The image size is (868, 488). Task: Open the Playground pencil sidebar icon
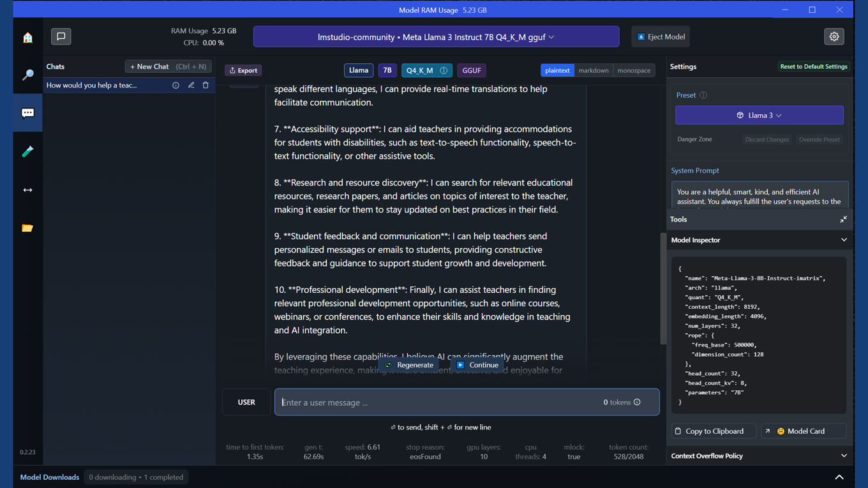coord(27,151)
